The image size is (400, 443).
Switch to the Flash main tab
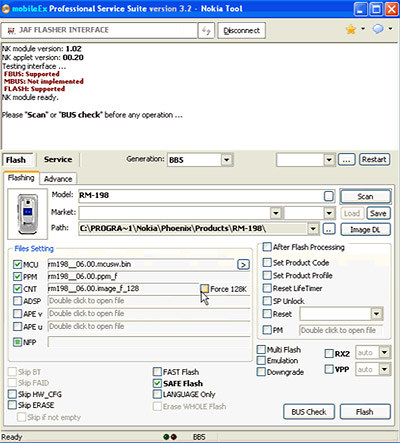tap(18, 160)
